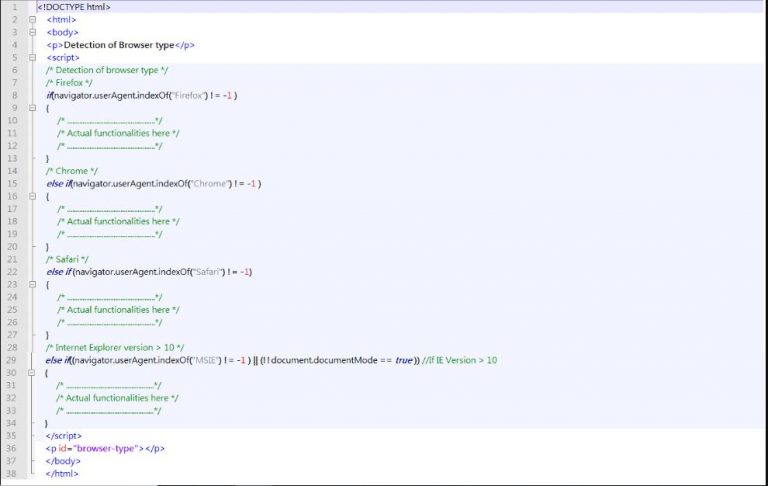Click line number 1 in the margin
This screenshot has height=486, width=768.
click(15, 7)
